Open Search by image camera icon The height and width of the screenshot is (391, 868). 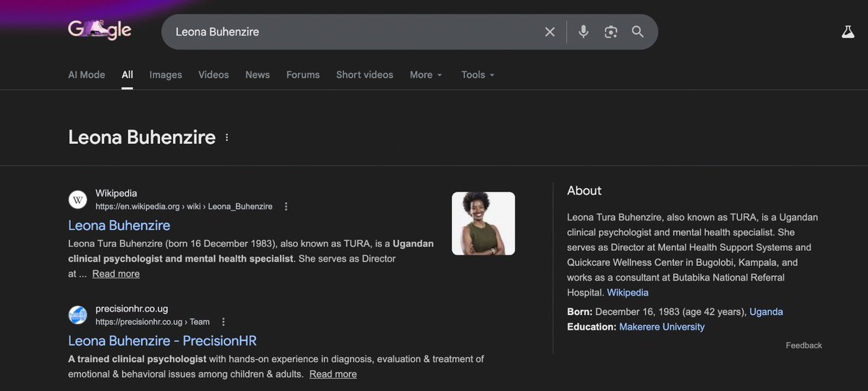click(611, 32)
